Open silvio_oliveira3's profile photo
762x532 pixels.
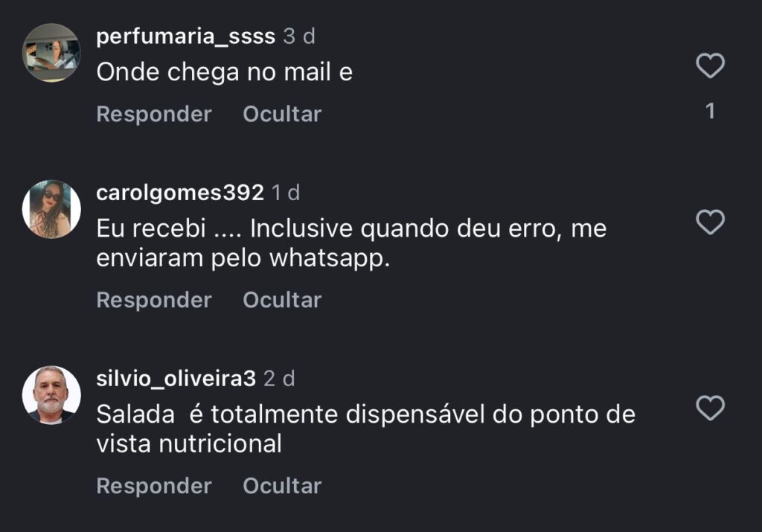(51, 394)
